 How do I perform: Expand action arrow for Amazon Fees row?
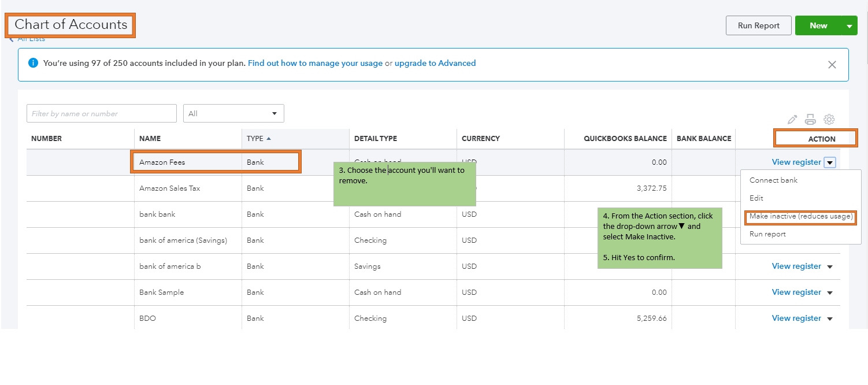[830, 162]
